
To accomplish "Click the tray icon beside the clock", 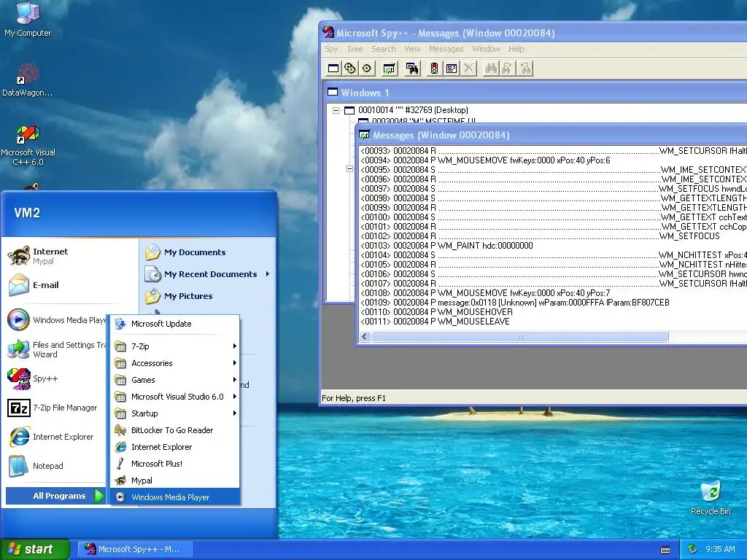I will (693, 550).
